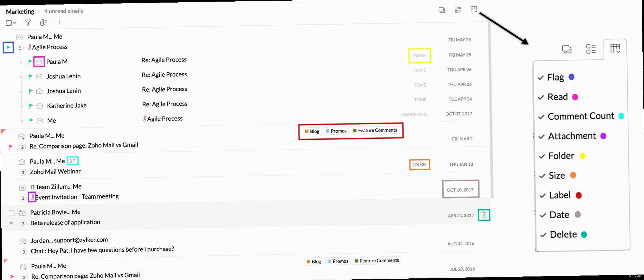Image resolution: width=644 pixels, height=280 pixels.
Task: Click the three-dot more options icon
Action: point(60,22)
